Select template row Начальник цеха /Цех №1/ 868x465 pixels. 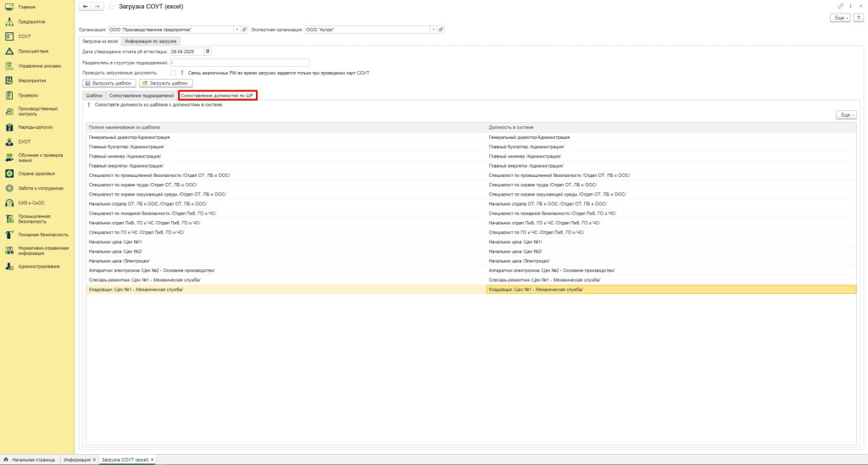pyautogui.click(x=287, y=241)
